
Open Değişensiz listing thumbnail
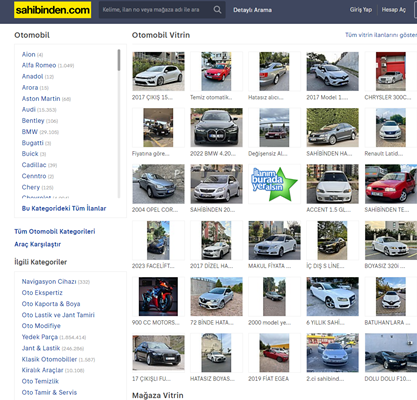274,127
